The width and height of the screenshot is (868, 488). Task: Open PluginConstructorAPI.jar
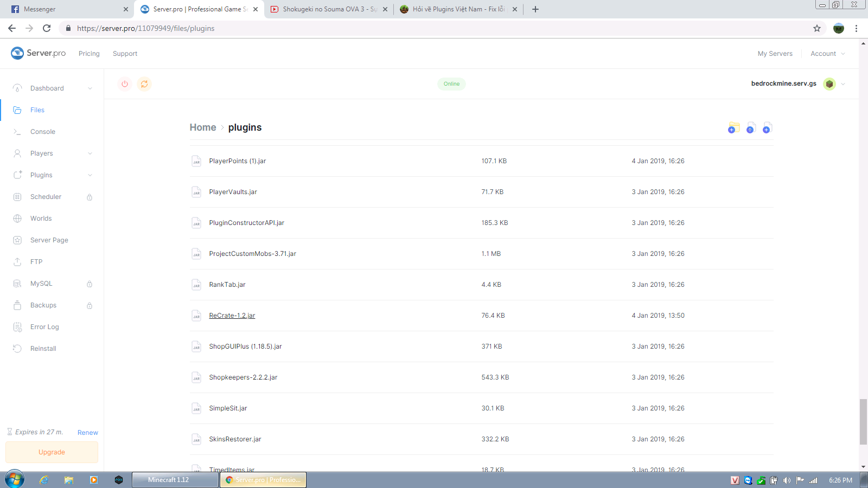(247, 223)
